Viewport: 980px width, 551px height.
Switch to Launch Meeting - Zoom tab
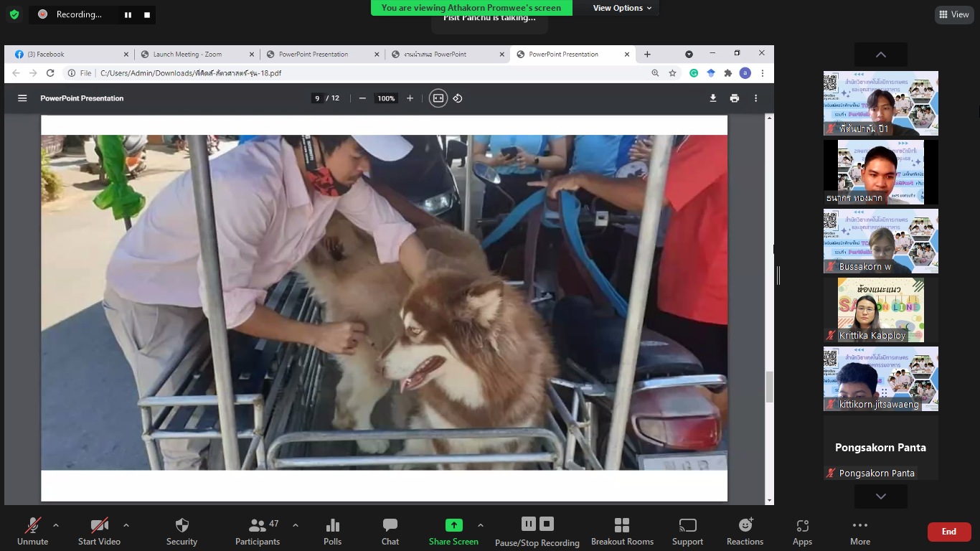coord(194,55)
